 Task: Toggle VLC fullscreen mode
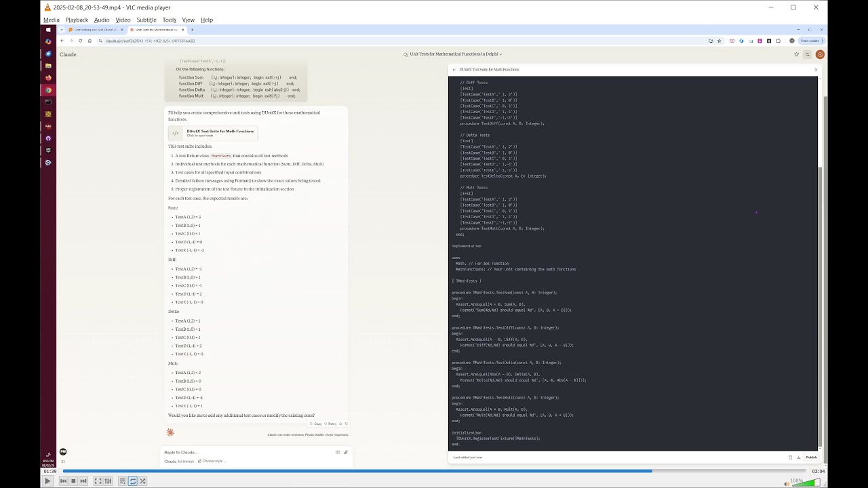98,481
